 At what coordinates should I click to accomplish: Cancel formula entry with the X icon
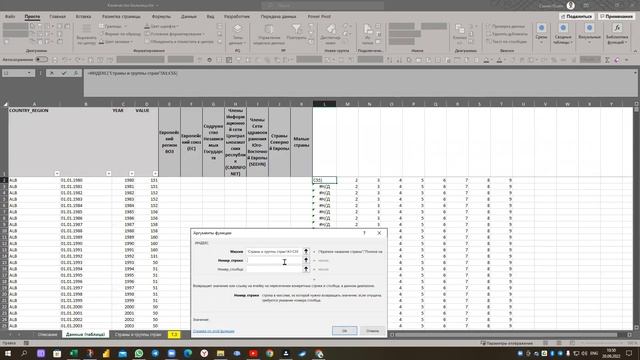coord(52,73)
